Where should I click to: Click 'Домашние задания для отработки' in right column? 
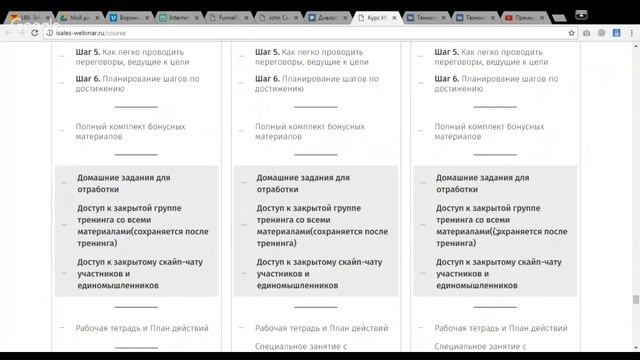pos(482,183)
